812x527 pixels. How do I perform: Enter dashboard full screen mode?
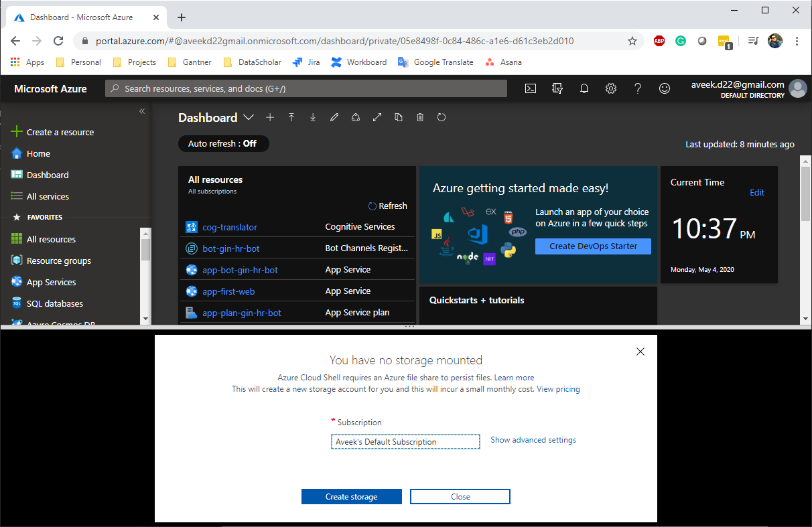pyautogui.click(x=377, y=117)
